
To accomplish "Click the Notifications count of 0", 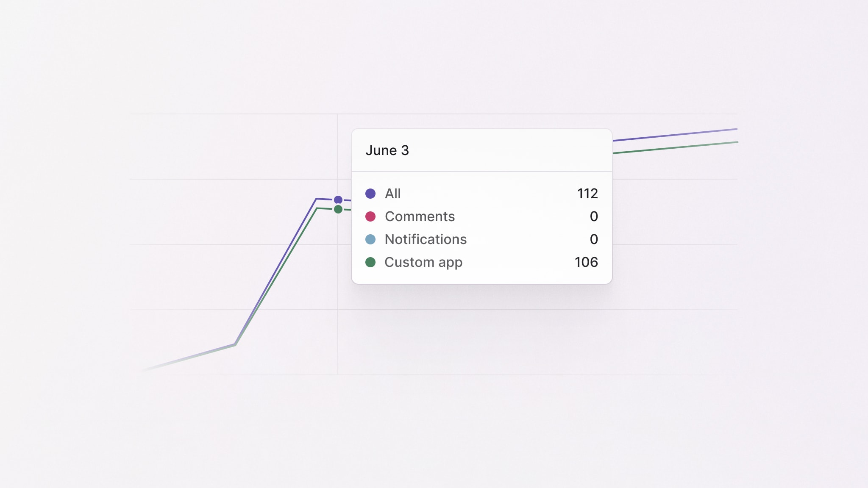I will tap(594, 239).
